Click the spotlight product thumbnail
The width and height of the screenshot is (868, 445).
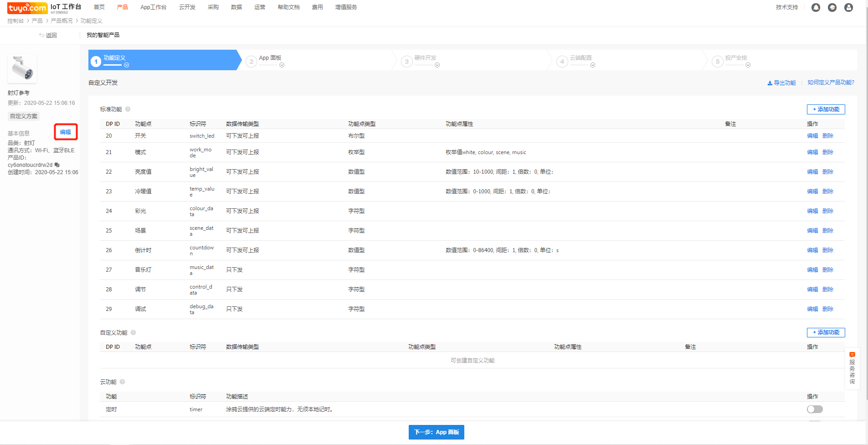point(22,68)
